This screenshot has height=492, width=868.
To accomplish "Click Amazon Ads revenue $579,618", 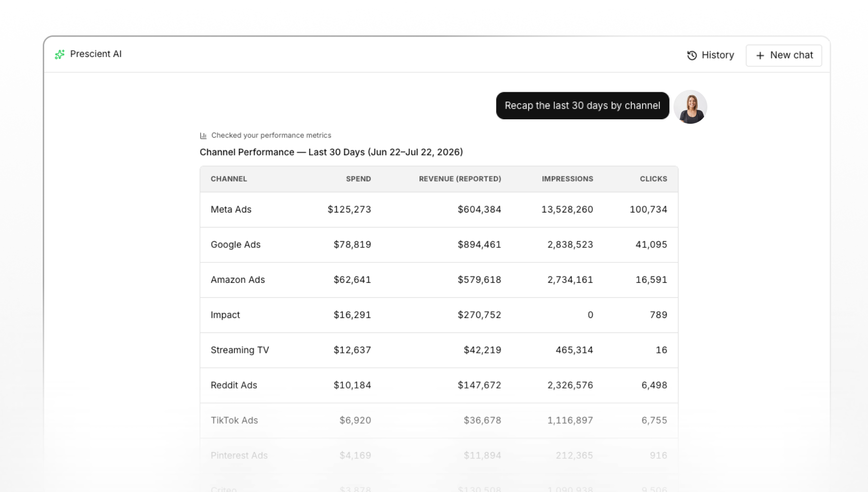I will point(479,280).
